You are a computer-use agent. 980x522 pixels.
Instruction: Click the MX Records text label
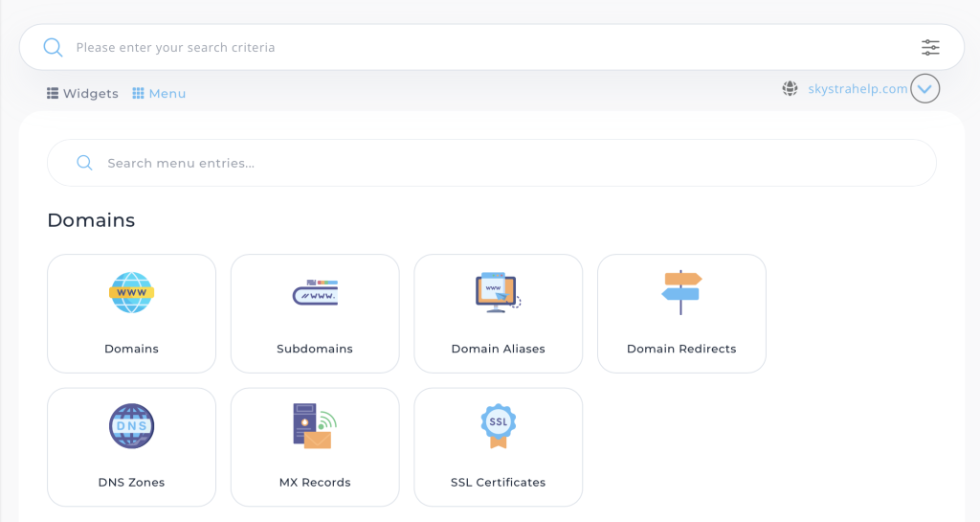click(x=315, y=483)
